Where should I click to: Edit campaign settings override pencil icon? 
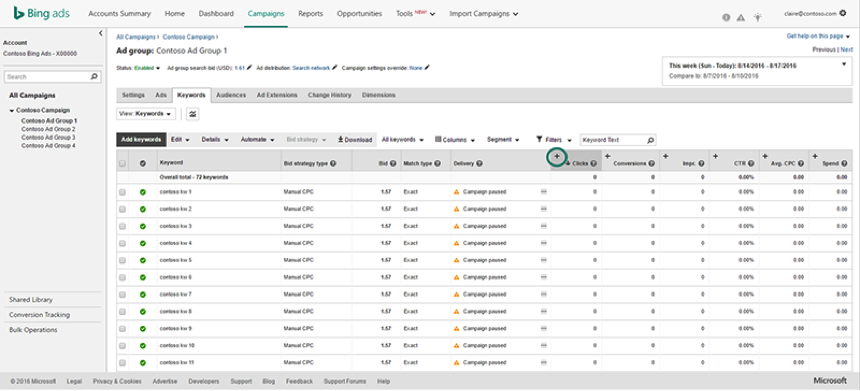[x=427, y=68]
